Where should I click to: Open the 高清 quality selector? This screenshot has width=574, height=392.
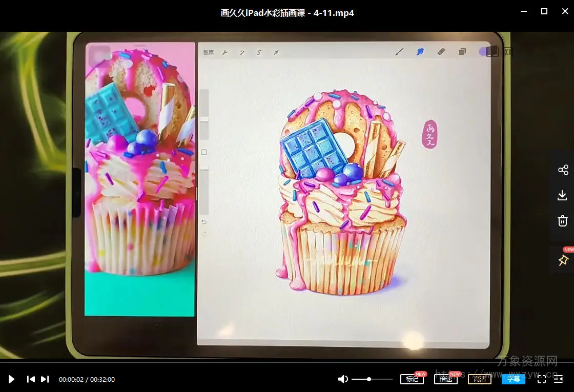point(480,379)
